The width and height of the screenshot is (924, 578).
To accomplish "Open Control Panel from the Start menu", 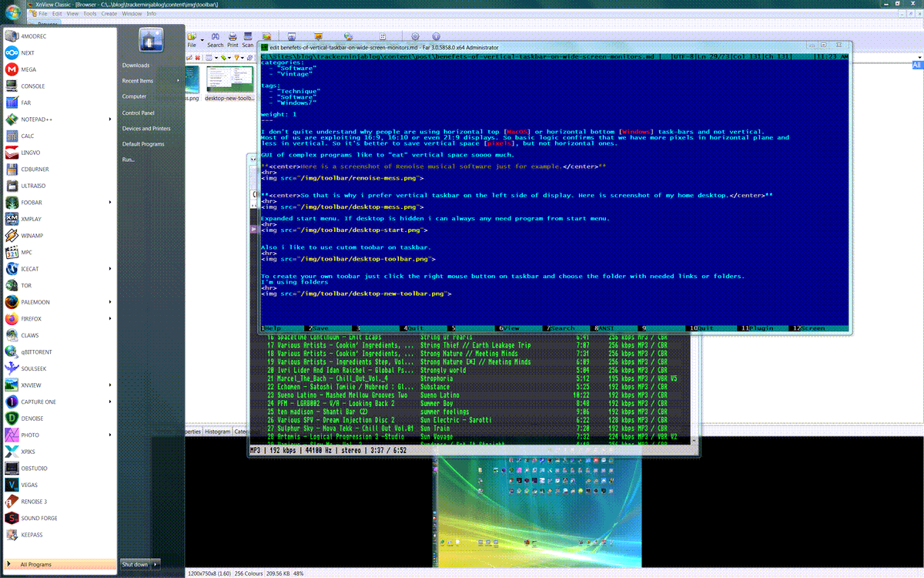I will point(139,113).
